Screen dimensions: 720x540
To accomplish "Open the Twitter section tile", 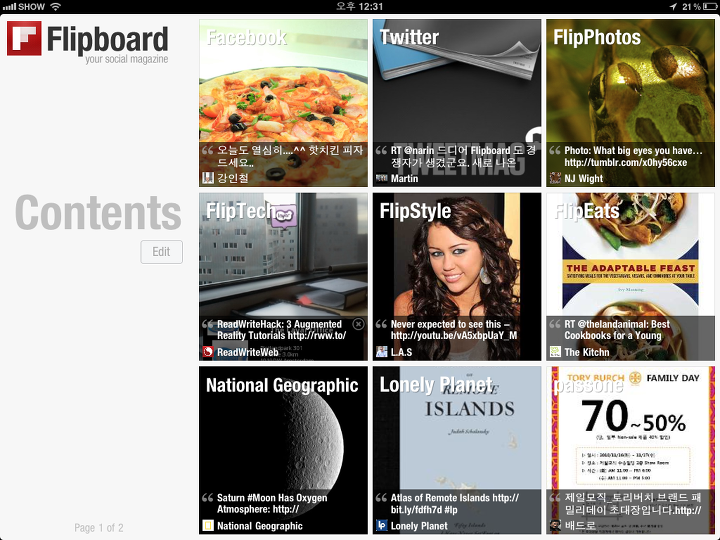I will 457,103.
